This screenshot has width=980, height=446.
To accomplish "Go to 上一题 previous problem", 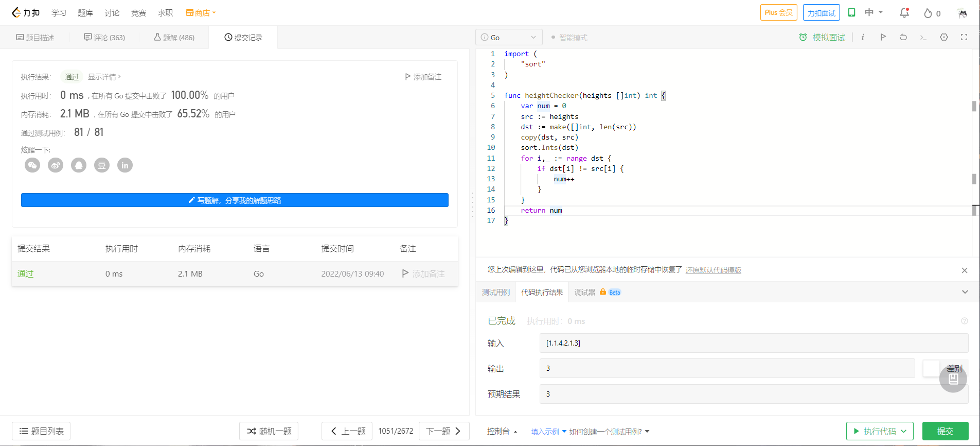I will point(347,431).
